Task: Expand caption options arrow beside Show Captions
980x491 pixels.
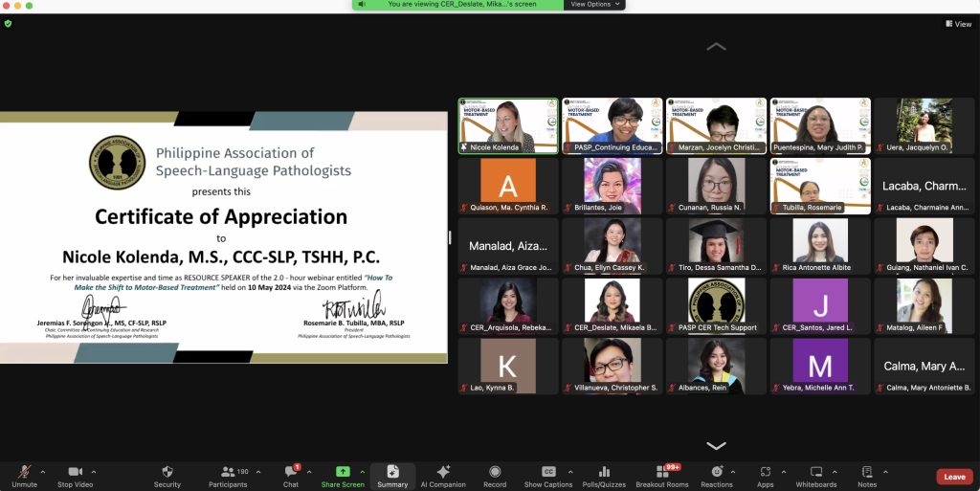Action: 570,472
